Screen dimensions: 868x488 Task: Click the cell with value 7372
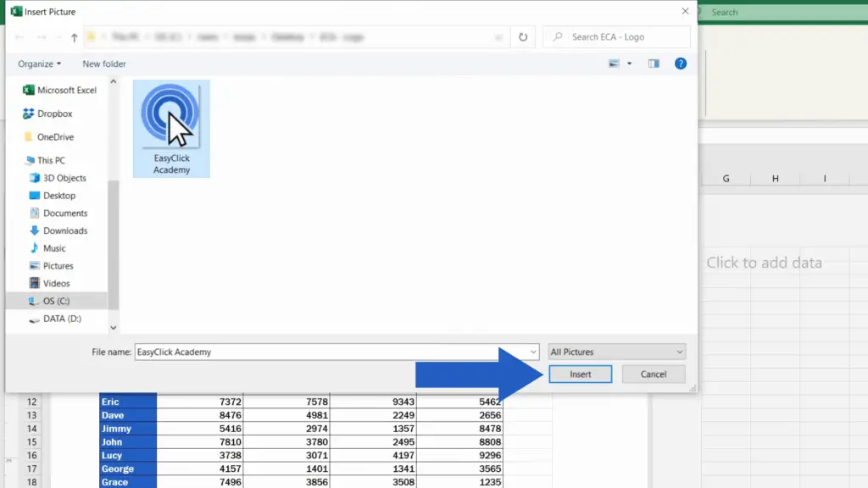point(200,402)
